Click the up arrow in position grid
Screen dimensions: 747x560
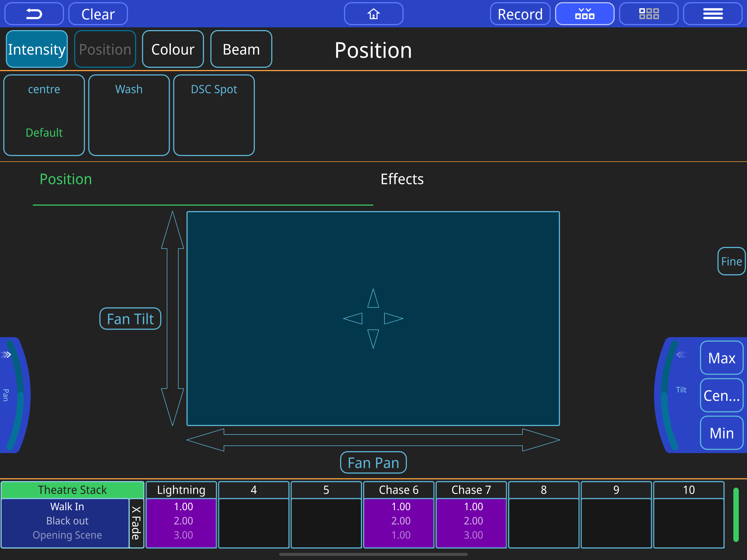tap(373, 298)
